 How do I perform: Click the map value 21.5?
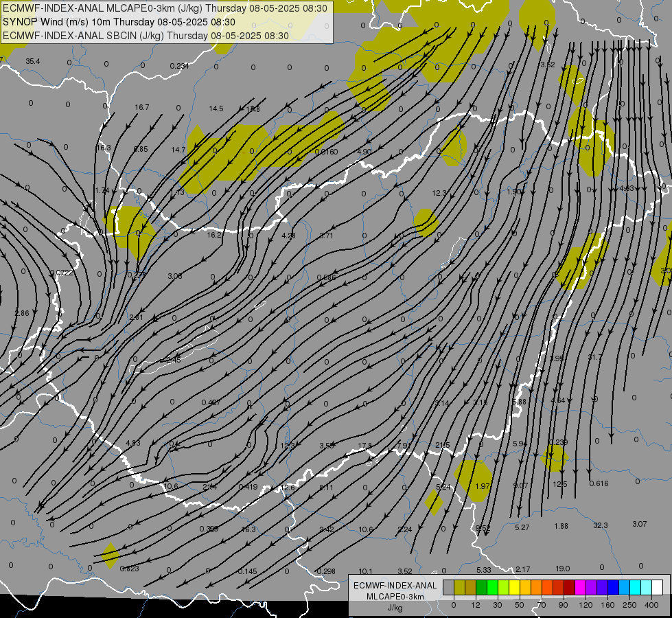click(443, 445)
